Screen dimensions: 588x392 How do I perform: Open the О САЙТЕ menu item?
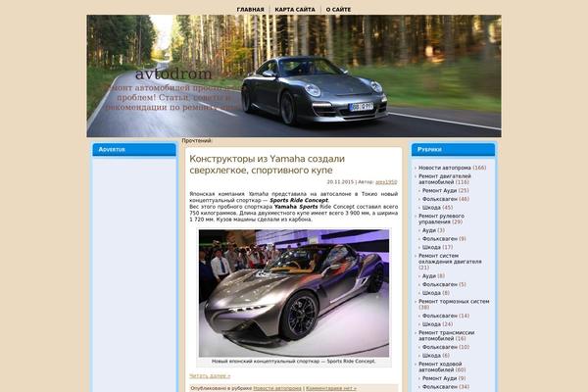point(338,10)
